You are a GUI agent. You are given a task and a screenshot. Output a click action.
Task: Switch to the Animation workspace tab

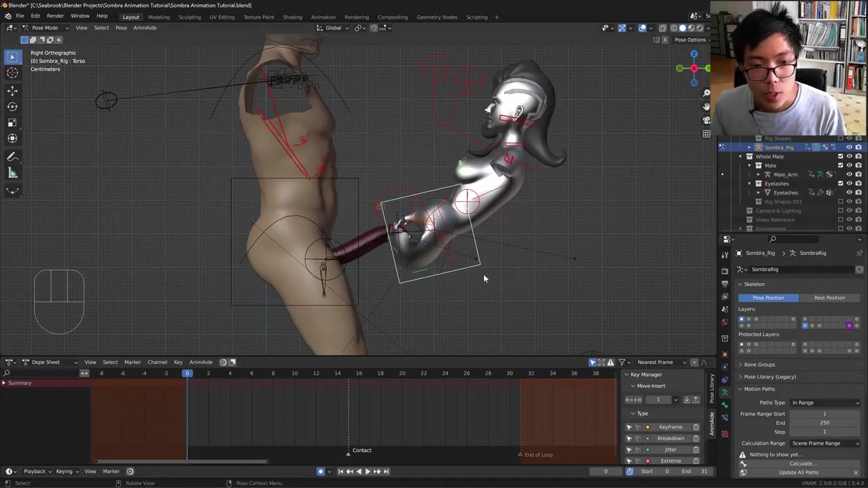click(x=323, y=17)
